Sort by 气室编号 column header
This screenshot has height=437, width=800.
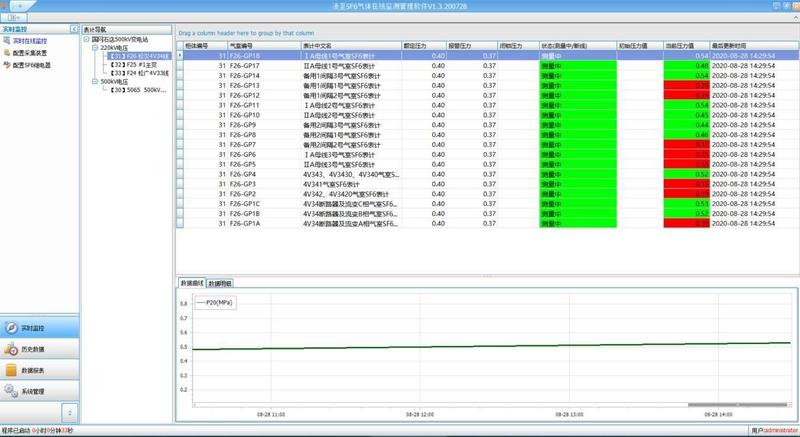pos(264,46)
